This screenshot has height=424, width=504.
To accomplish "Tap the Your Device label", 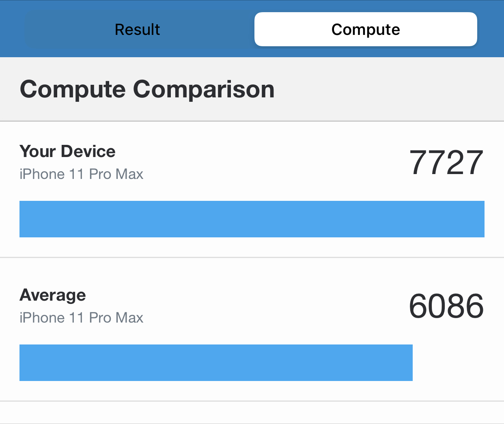I will (x=68, y=151).
